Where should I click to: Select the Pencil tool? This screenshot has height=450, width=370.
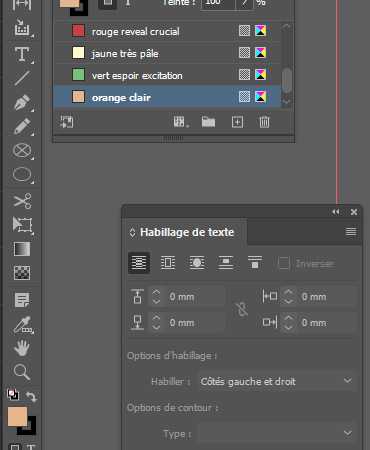(22, 126)
